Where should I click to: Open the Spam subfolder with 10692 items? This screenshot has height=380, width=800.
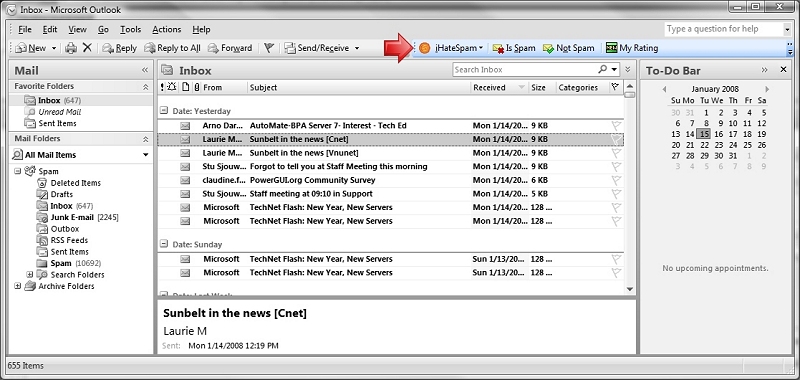[x=69, y=263]
